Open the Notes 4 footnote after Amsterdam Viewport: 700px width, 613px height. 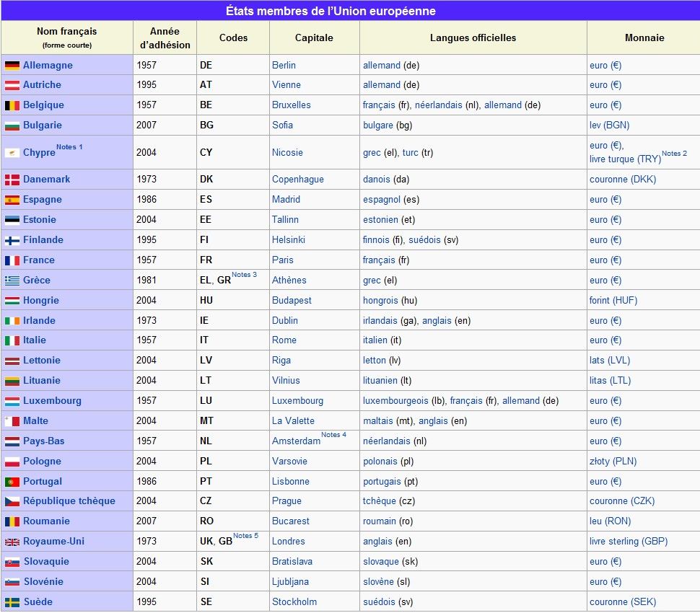click(333, 435)
